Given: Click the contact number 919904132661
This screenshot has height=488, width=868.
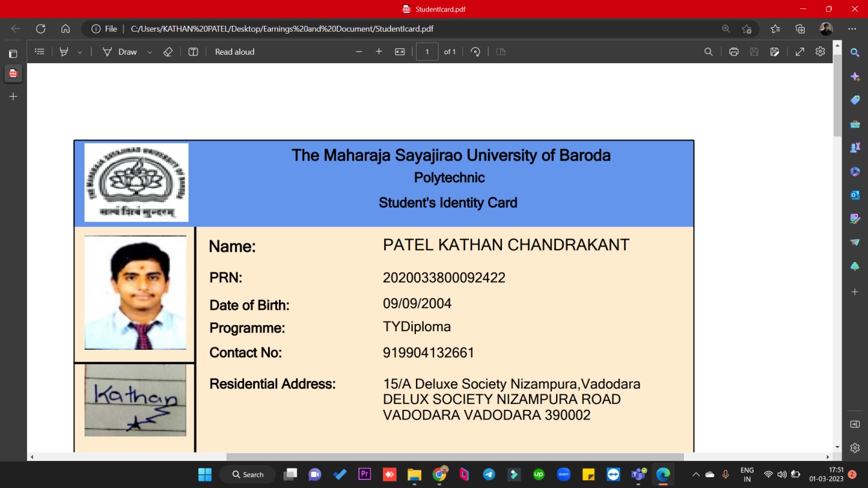Looking at the screenshot, I should coord(429,352).
